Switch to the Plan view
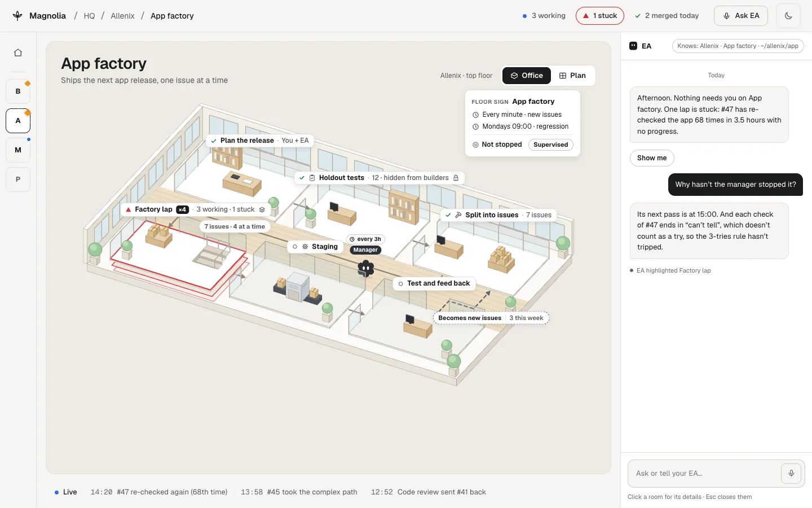 pos(572,76)
